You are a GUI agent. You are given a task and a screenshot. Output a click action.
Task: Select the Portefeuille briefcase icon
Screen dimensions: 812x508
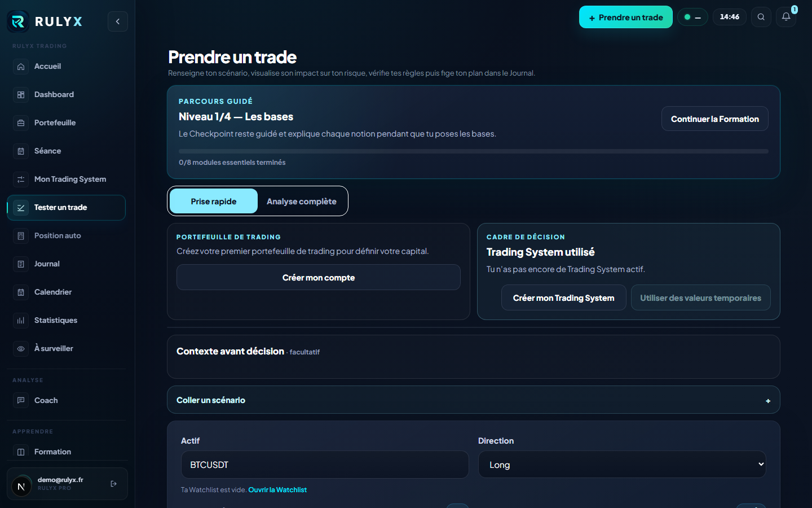tap(21, 123)
